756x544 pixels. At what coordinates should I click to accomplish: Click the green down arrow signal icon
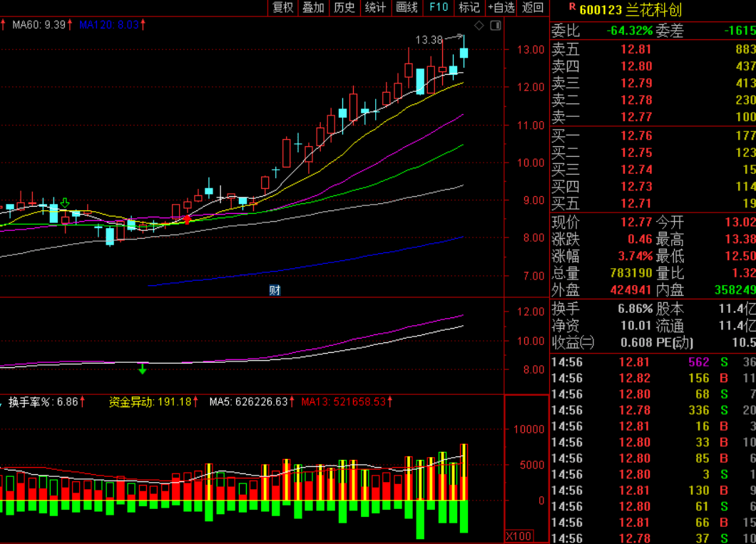[65, 203]
